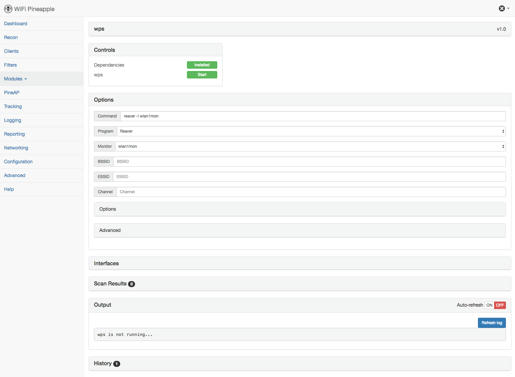Expand the inner Options section
515x377 pixels.
click(x=300, y=209)
